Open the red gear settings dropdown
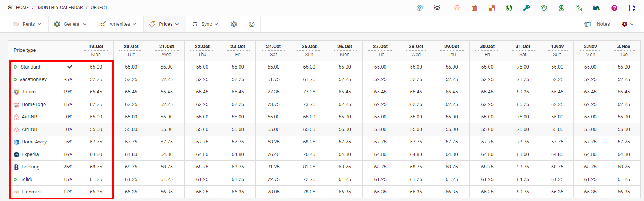Screen dimensions: 644x201 [628, 24]
